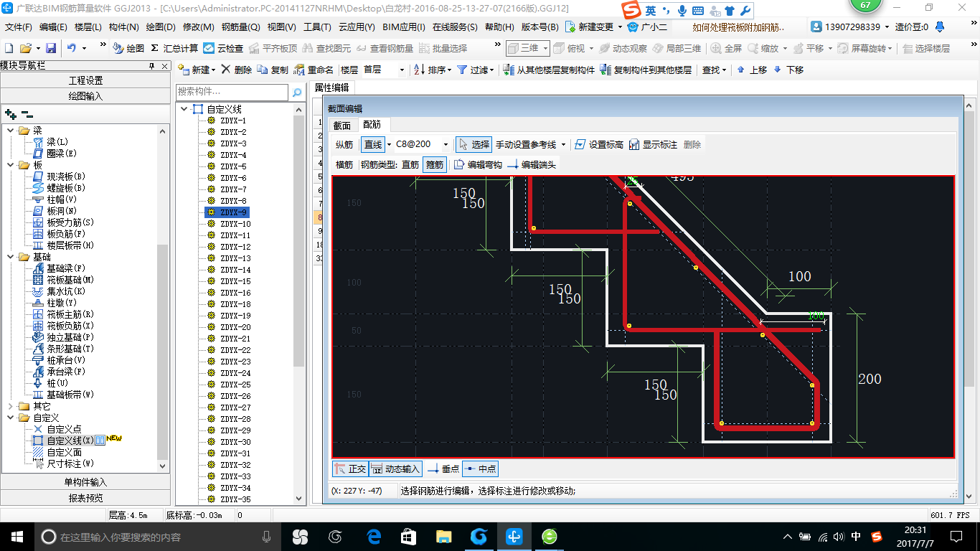980x551 pixels.
Task: Select 直筋 straight rebar type
Action: coord(410,164)
